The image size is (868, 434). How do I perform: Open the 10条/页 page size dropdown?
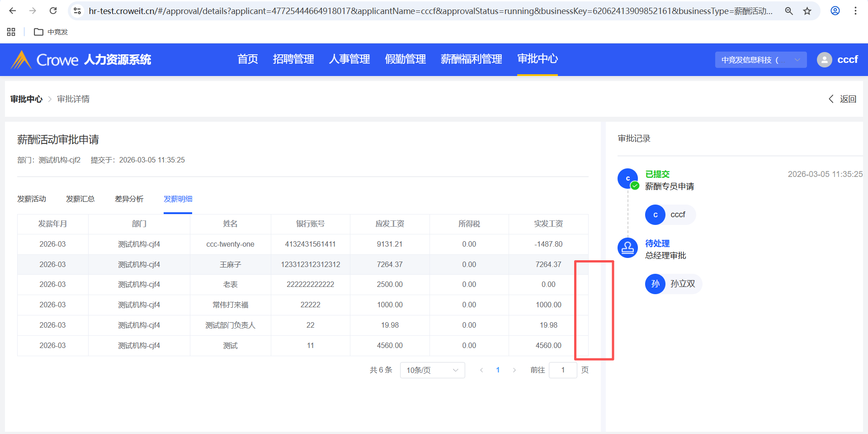point(432,370)
